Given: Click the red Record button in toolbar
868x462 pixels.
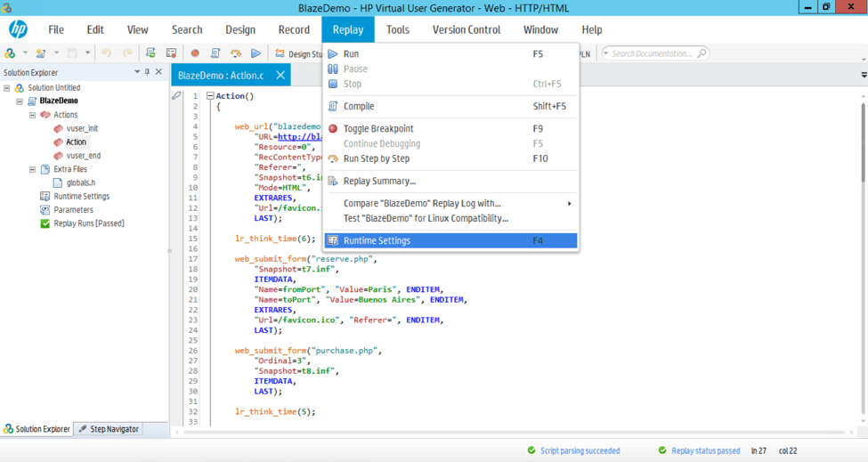Looking at the screenshot, I should (195, 53).
